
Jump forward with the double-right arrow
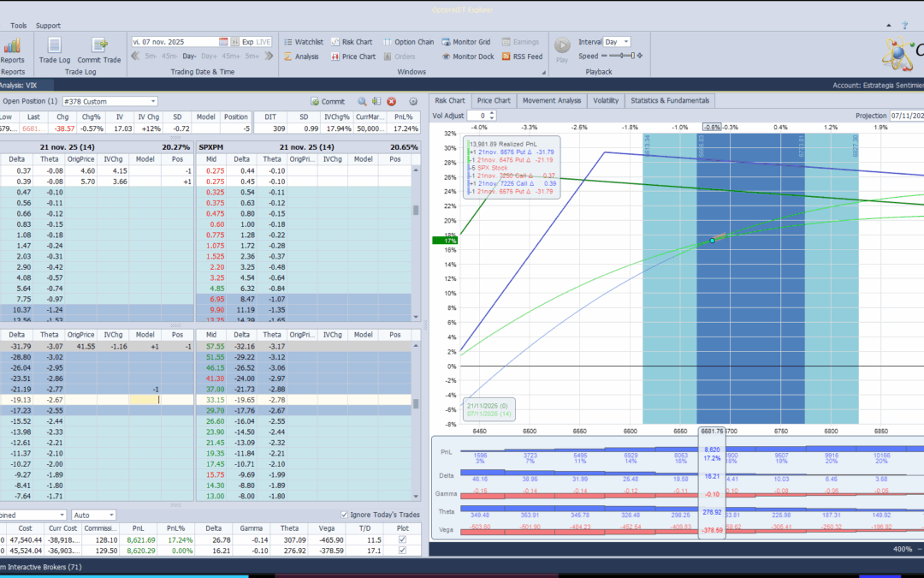tap(269, 56)
